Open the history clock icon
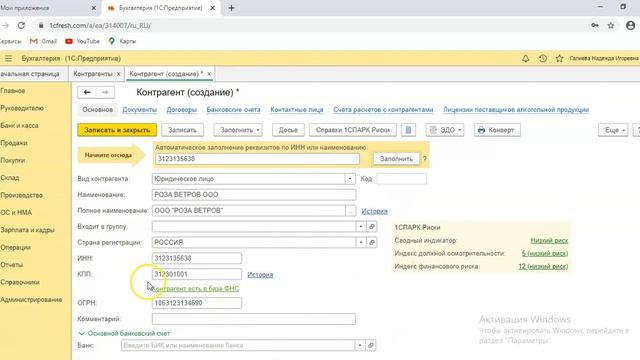The image size is (640, 360). [x=542, y=58]
